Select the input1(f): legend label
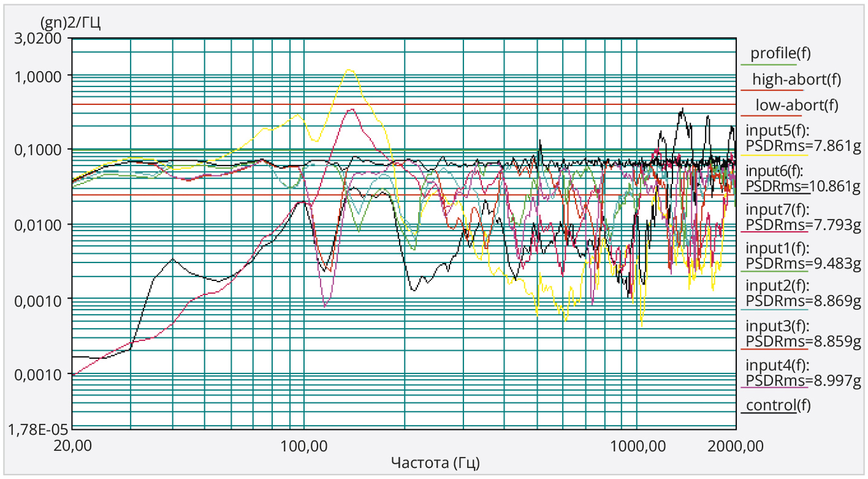The width and height of the screenshot is (868, 479). (777, 248)
